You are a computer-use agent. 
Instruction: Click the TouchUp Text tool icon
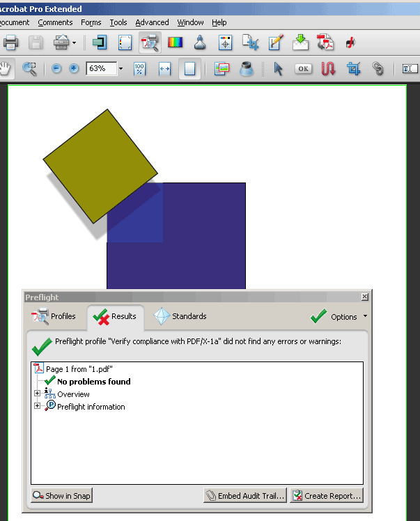[409, 69]
